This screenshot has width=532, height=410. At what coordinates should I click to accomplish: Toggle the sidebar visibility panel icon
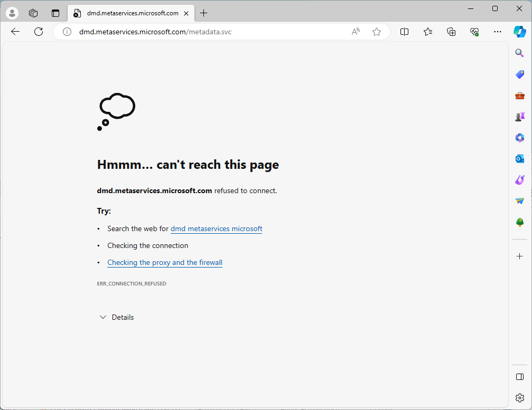point(519,377)
